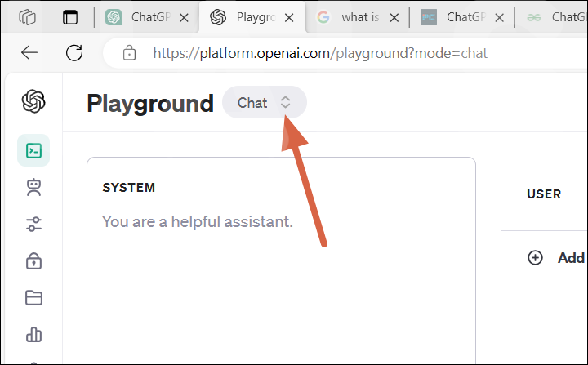Switch to the ChatGPT tab with PC icon
Viewport: 588px width, 365px height.
462,17
